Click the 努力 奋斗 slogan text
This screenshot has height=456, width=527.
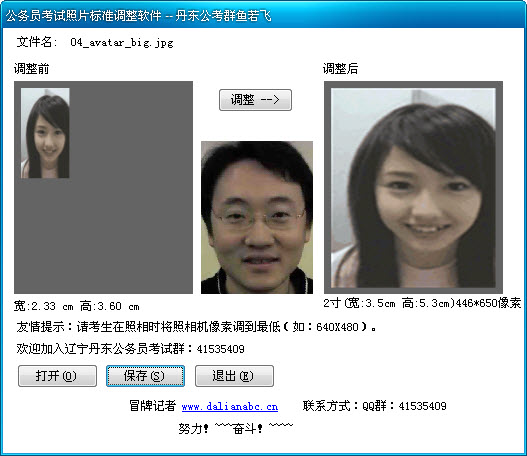(236, 428)
